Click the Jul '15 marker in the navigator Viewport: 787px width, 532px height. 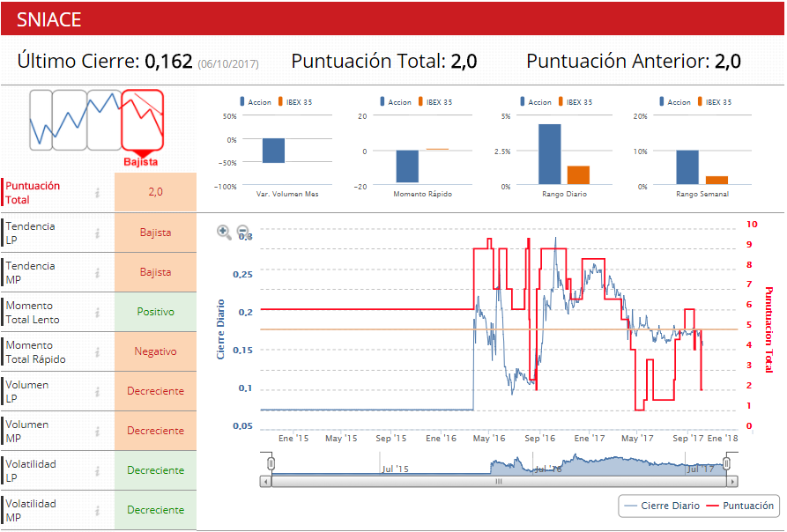pyautogui.click(x=395, y=469)
